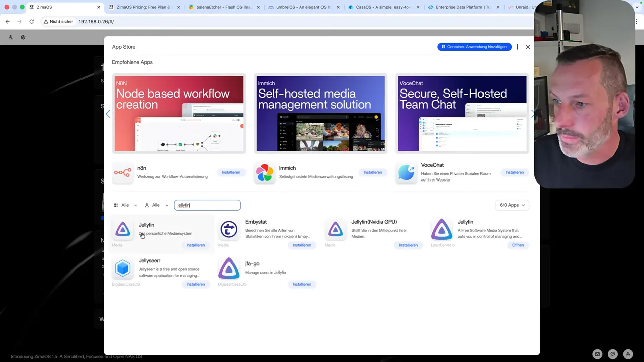Go to previous featured apps with left arrow
The image size is (644, 362).
(108, 114)
